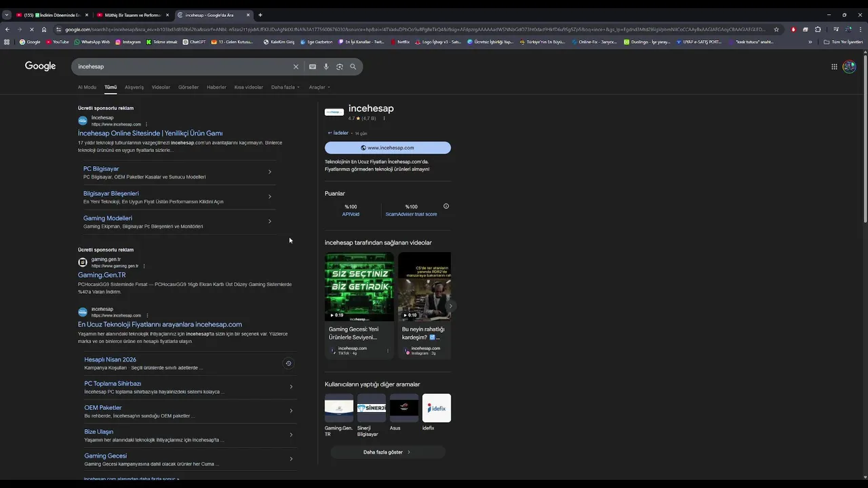
Task: Select the Alışveriş tab
Action: [134, 87]
